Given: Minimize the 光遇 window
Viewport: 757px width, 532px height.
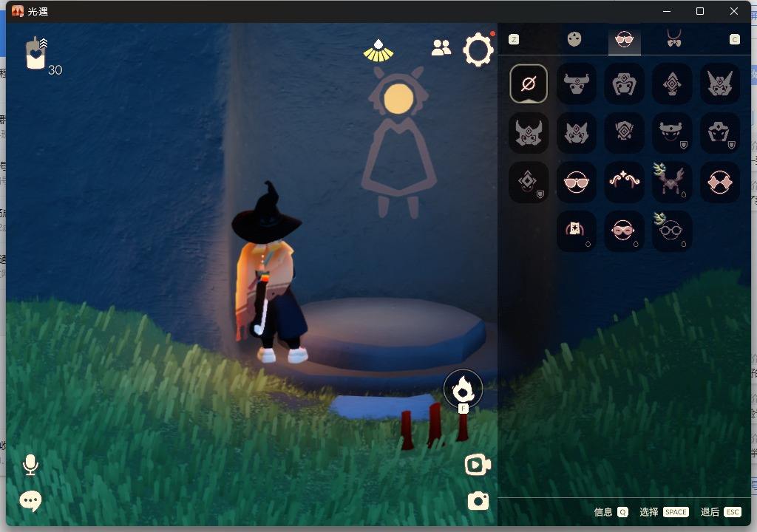Looking at the screenshot, I should [667, 11].
